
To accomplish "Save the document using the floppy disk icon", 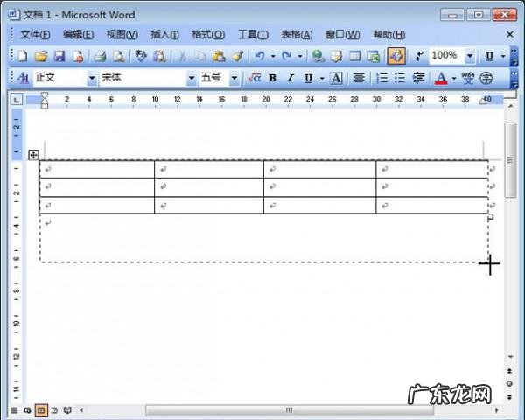I will pyautogui.click(x=59, y=56).
